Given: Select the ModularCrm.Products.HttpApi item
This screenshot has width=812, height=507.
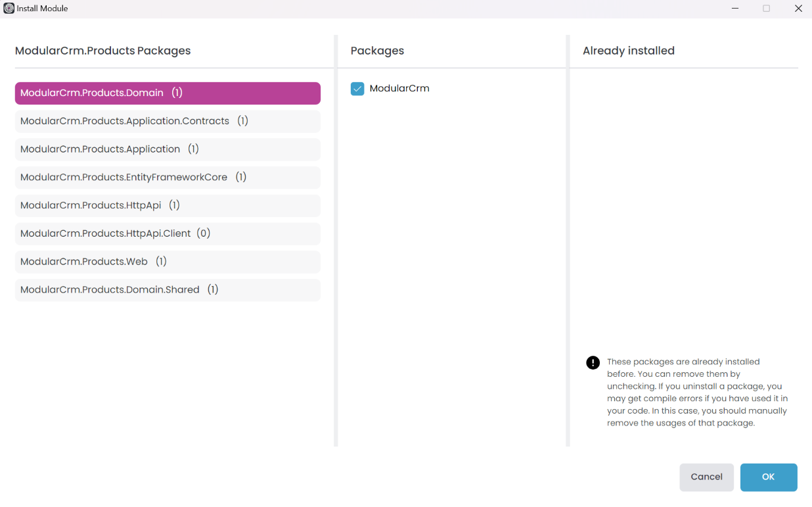Looking at the screenshot, I should point(168,205).
